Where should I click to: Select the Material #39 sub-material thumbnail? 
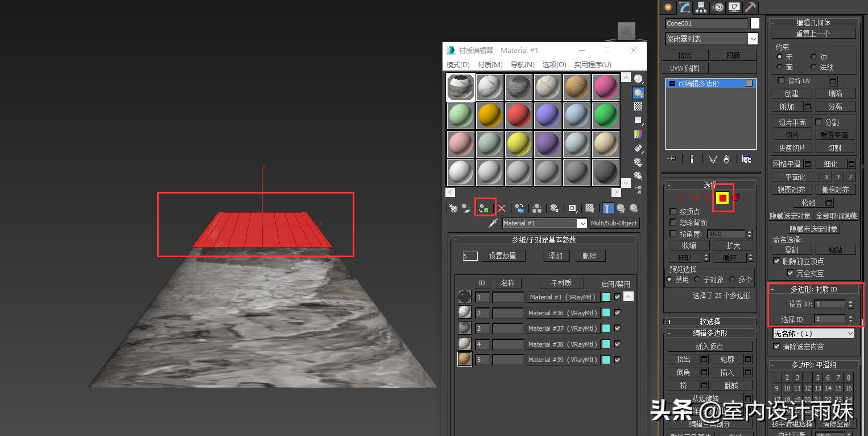click(464, 359)
